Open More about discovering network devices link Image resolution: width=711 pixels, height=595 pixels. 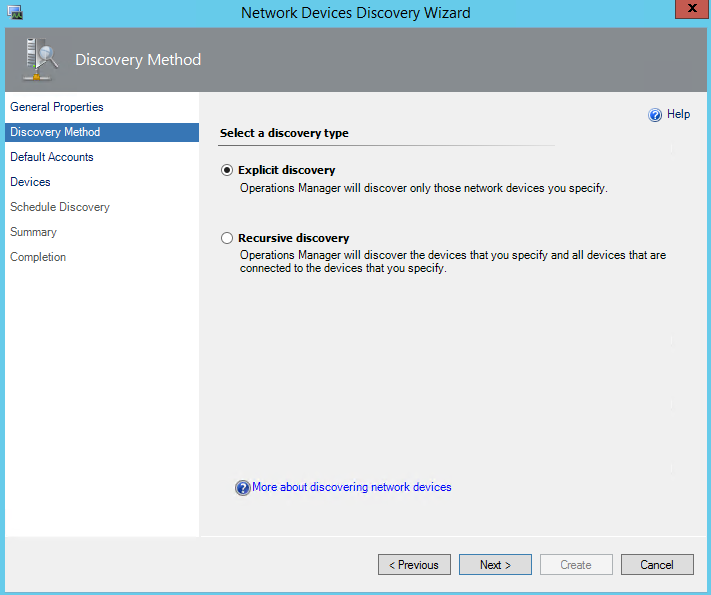(352, 487)
